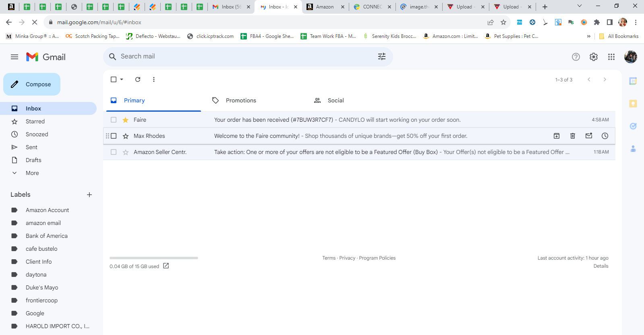Click the Gmail logo
This screenshot has height=335, width=644.
(46, 57)
